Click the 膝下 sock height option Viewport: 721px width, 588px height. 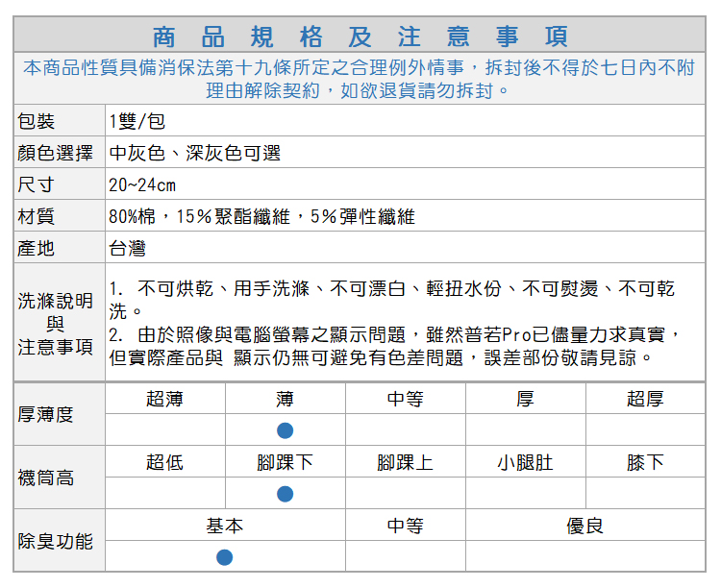tap(645, 462)
